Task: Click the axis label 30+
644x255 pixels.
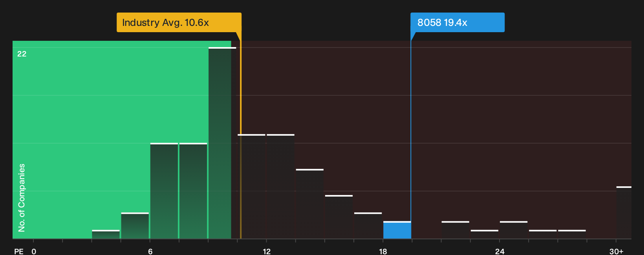Action: click(616, 251)
